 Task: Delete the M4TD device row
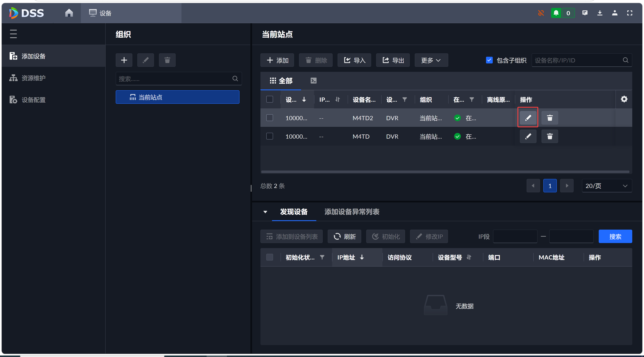point(550,136)
